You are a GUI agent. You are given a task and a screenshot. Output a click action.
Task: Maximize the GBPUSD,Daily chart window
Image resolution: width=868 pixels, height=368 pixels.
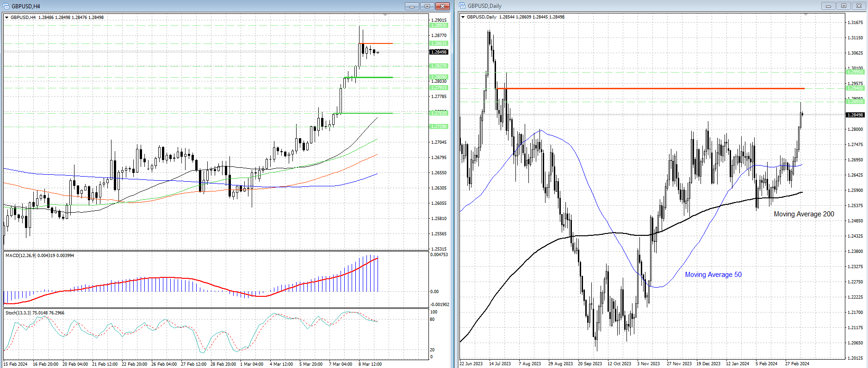pos(843,6)
